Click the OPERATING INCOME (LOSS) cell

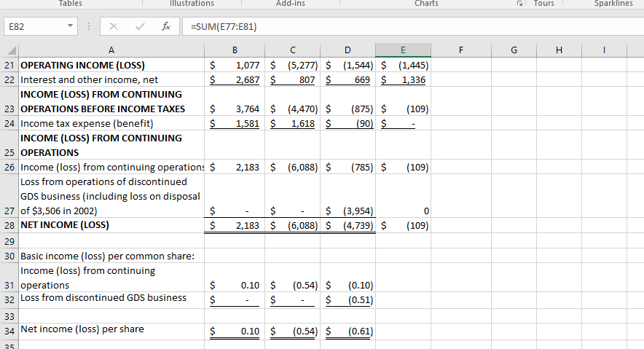click(111, 66)
